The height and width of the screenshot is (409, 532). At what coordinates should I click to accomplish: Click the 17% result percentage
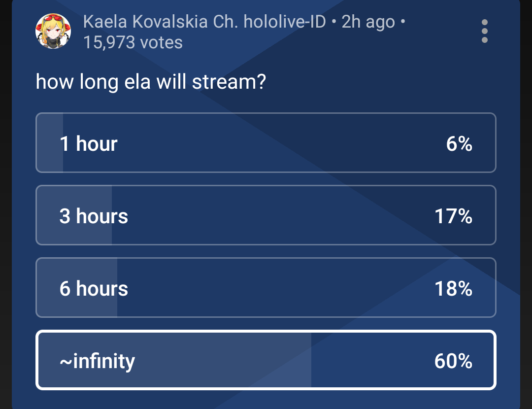coord(453,216)
